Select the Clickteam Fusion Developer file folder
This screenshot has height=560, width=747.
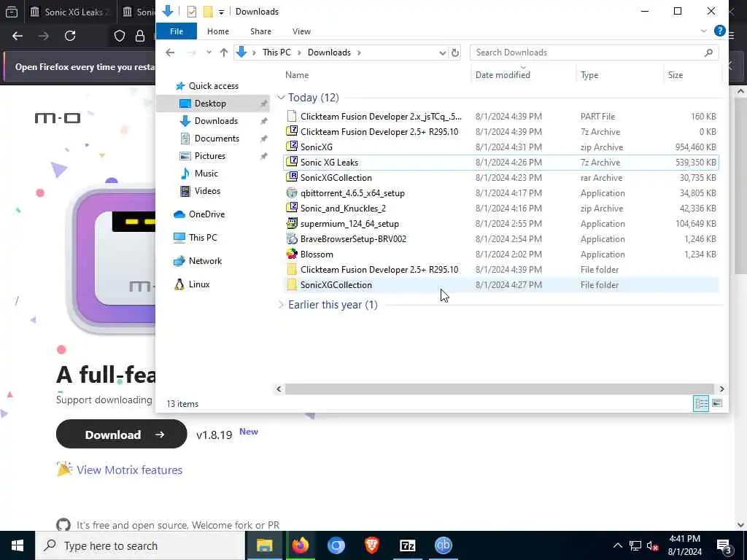click(500, 270)
